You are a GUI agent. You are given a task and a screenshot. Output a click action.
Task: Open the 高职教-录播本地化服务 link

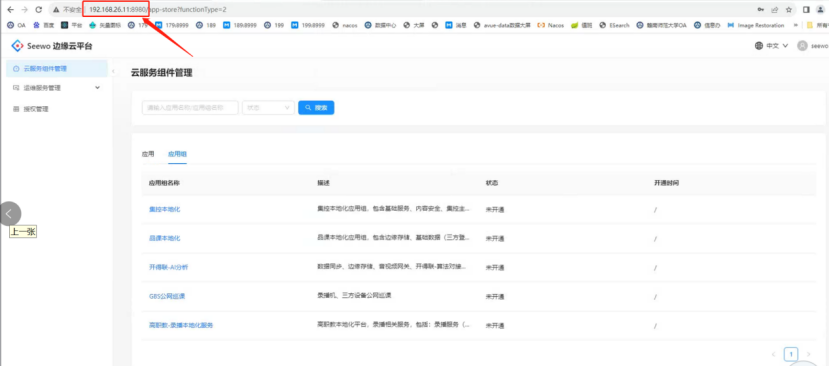[x=181, y=325]
